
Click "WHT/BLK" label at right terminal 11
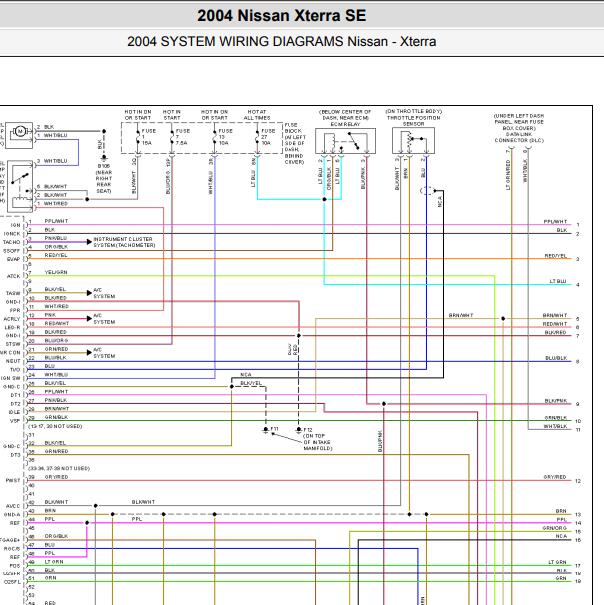coord(555,426)
